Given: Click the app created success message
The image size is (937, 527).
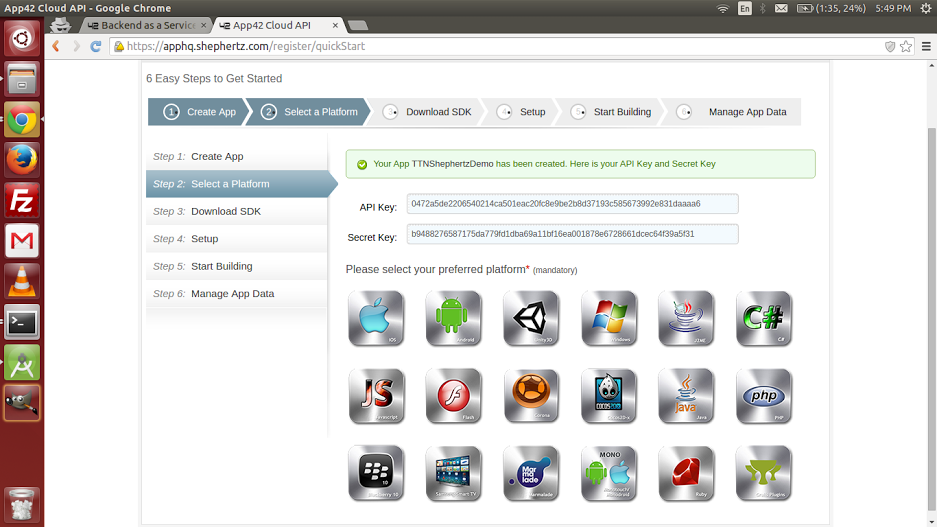Looking at the screenshot, I should pos(580,164).
